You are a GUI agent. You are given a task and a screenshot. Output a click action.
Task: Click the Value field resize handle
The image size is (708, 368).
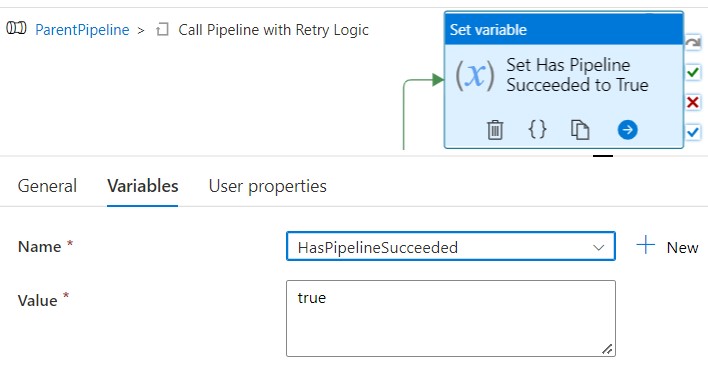pos(607,349)
